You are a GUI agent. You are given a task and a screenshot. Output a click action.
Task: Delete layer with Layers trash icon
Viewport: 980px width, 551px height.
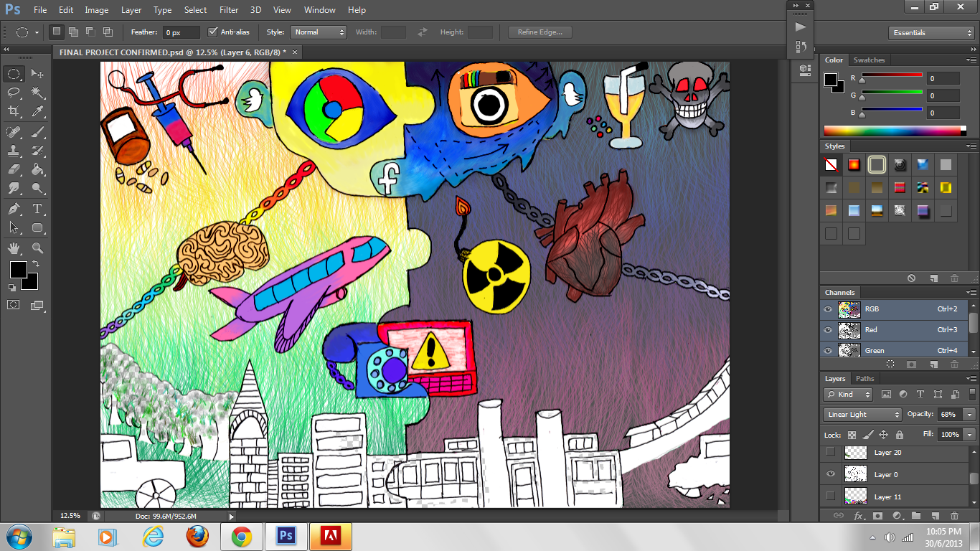tap(954, 516)
